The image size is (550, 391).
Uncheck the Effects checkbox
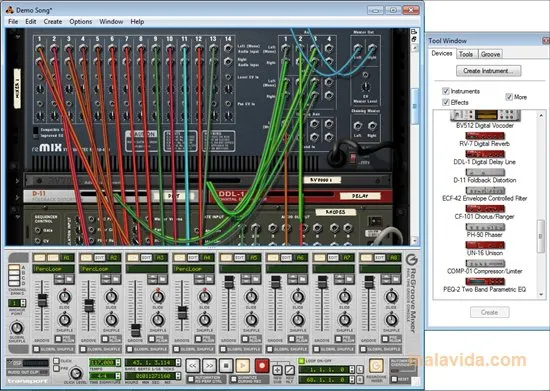tap(445, 102)
